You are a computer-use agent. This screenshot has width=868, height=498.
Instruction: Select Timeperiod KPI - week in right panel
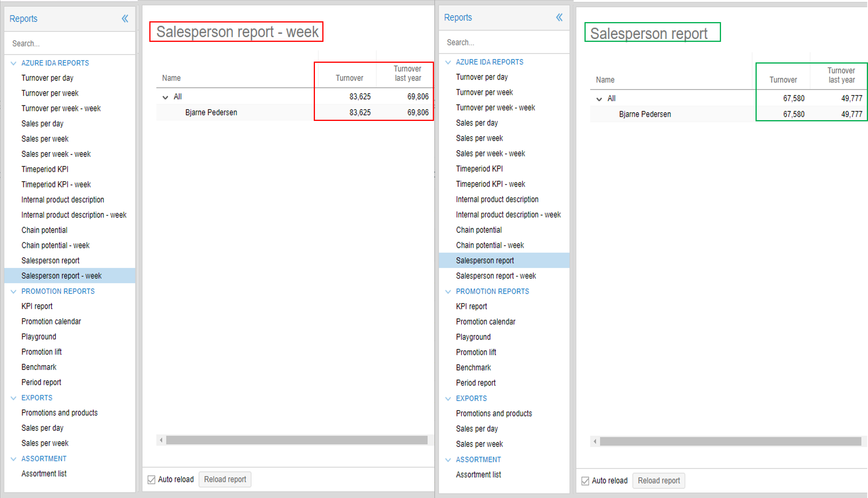(490, 184)
